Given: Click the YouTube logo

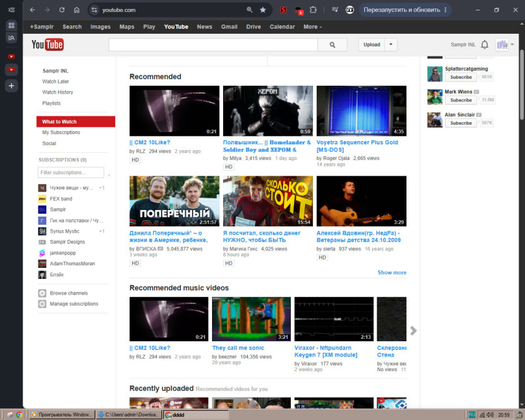Looking at the screenshot, I should coord(47,44).
